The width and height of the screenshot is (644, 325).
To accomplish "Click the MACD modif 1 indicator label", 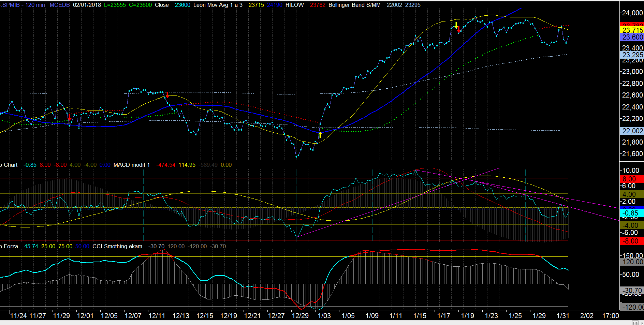I will click(132, 165).
